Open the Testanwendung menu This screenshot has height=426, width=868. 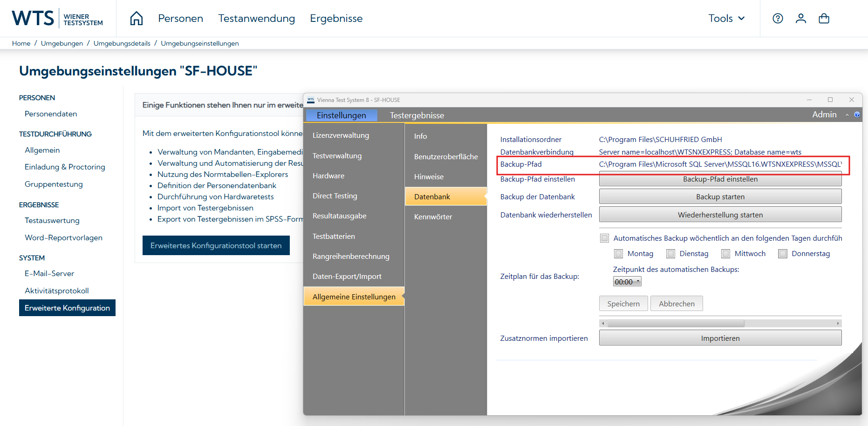[257, 19]
